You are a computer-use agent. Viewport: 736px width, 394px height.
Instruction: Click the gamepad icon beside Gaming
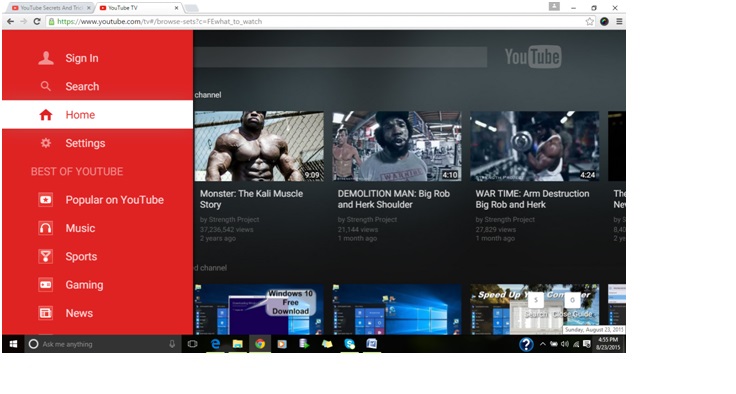coord(46,285)
